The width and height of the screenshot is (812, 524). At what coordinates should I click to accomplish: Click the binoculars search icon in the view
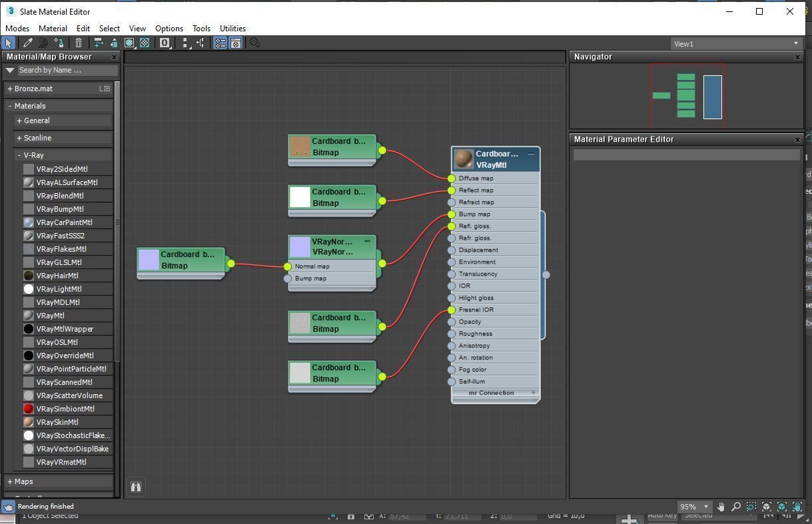[135, 487]
